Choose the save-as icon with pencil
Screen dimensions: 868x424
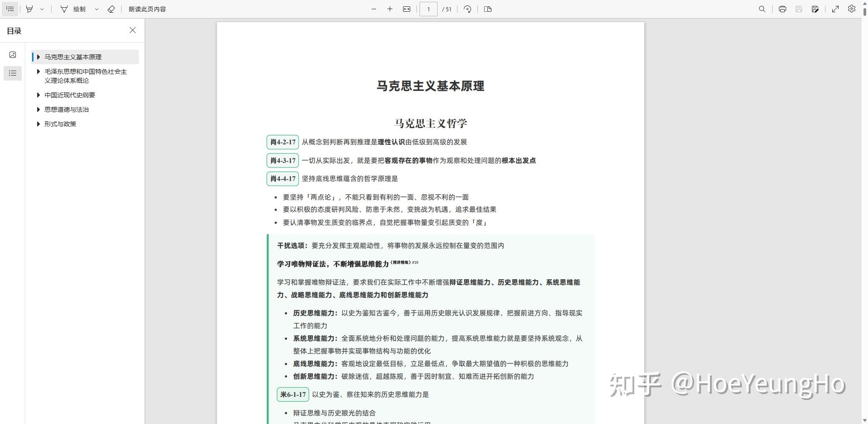815,9
